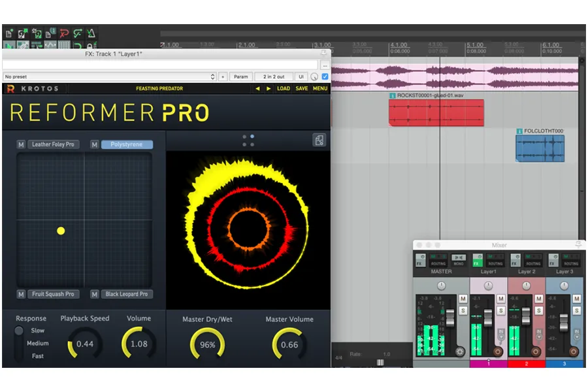This screenshot has width=588, height=392.
Task: Click the pin icon in the Mixer title bar
Action: 579,244
